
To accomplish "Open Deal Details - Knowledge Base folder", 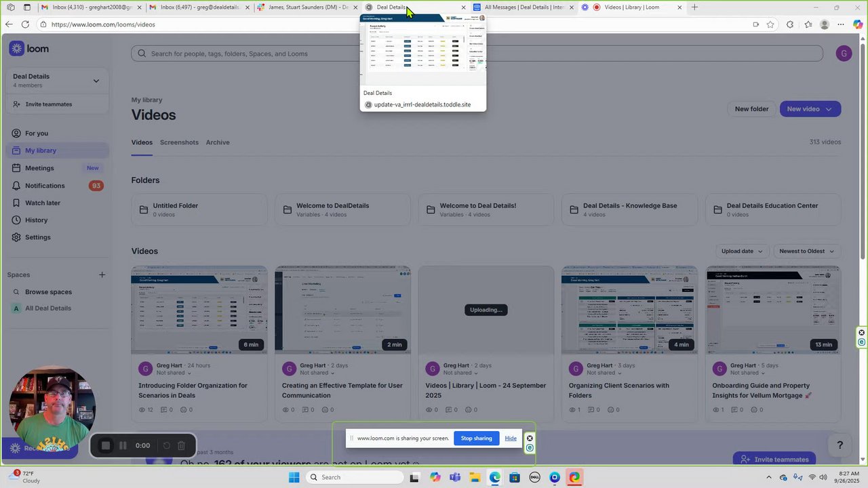I will [629, 209].
